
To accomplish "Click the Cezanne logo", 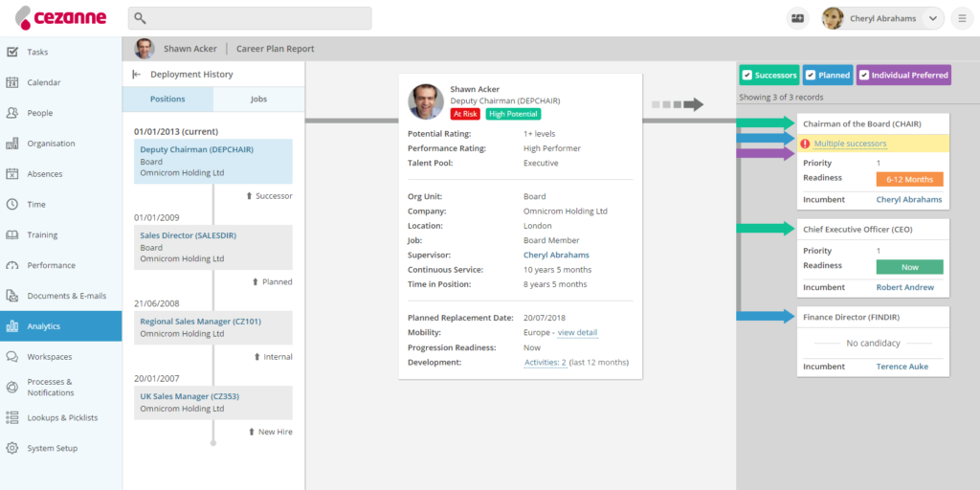I will pos(60,18).
